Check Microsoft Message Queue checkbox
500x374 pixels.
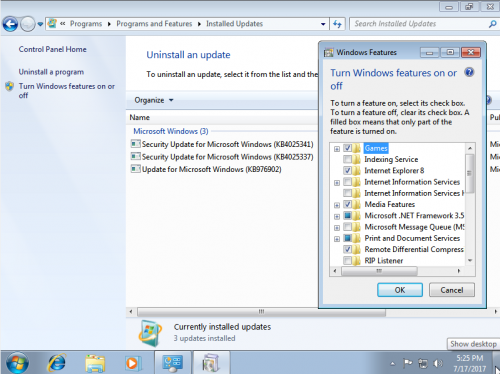click(x=347, y=227)
